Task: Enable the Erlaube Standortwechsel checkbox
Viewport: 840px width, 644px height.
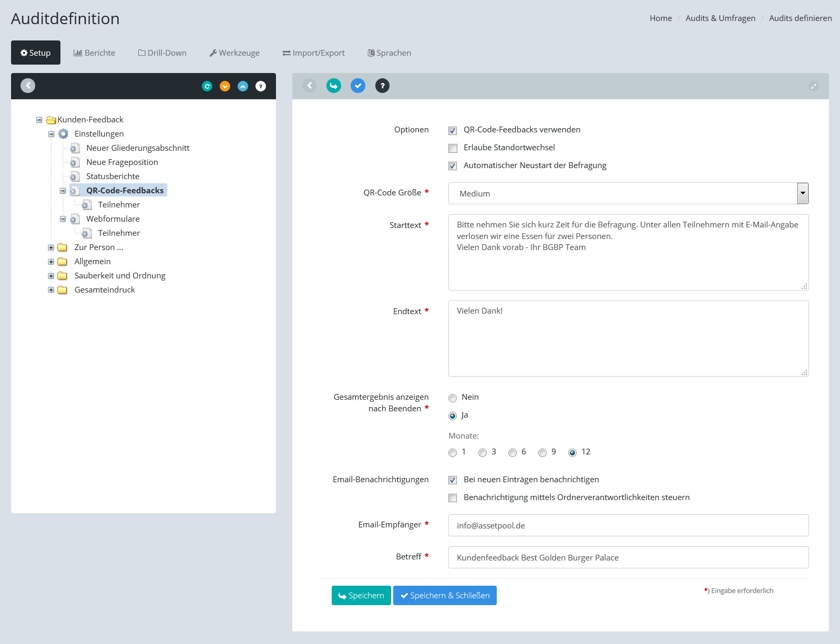Action: pos(453,148)
